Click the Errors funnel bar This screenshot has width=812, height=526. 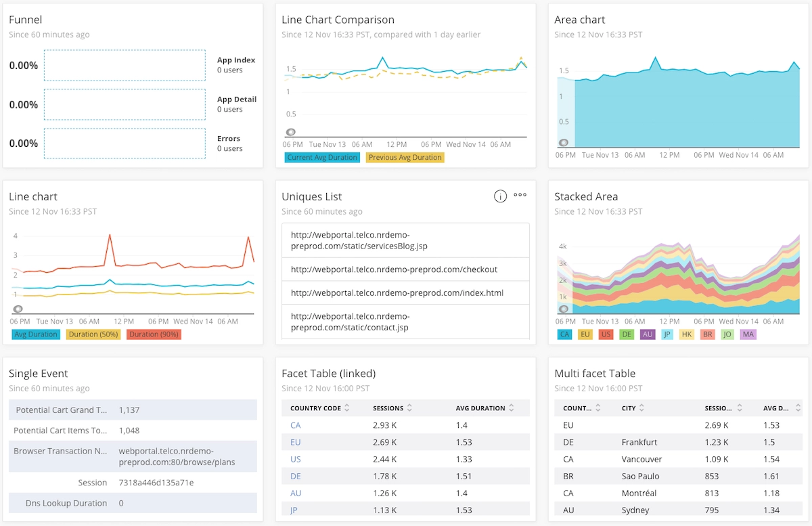tap(125, 144)
